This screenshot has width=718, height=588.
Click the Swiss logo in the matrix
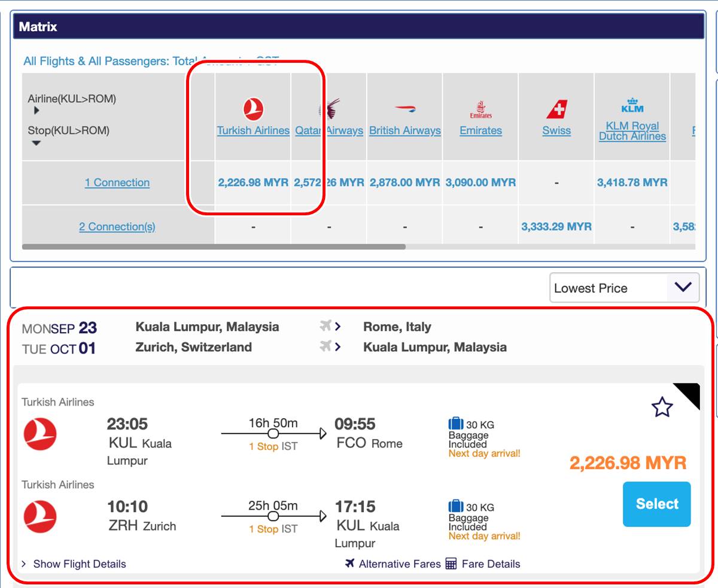point(556,109)
